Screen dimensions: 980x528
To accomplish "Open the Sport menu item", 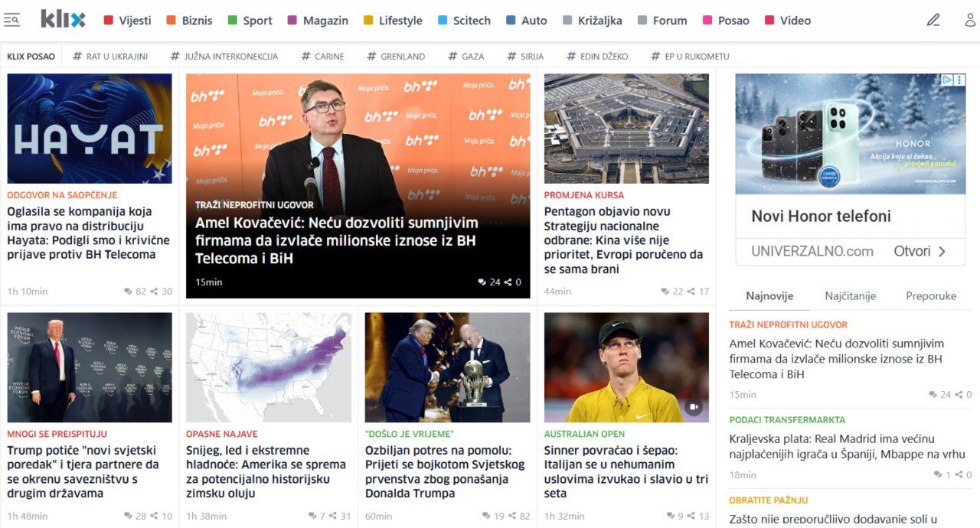I will pos(250,21).
